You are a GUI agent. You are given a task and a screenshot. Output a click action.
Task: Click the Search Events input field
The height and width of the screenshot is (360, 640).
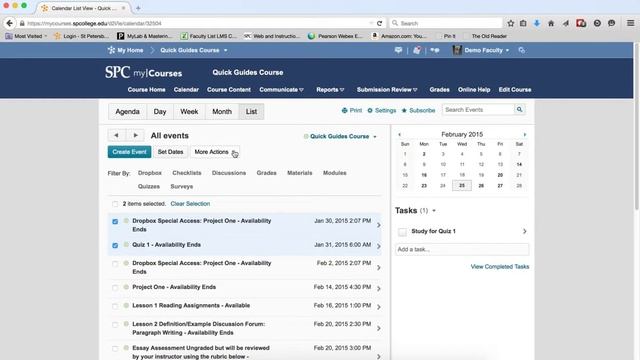[x=478, y=110]
